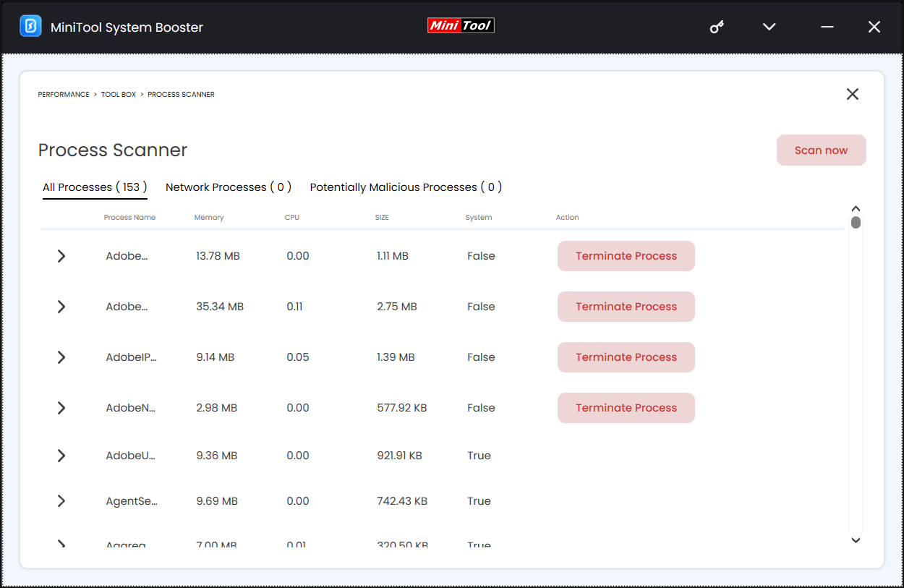This screenshot has width=904, height=588.
Task: Click the 0.05 CPU value
Action: pos(298,357)
